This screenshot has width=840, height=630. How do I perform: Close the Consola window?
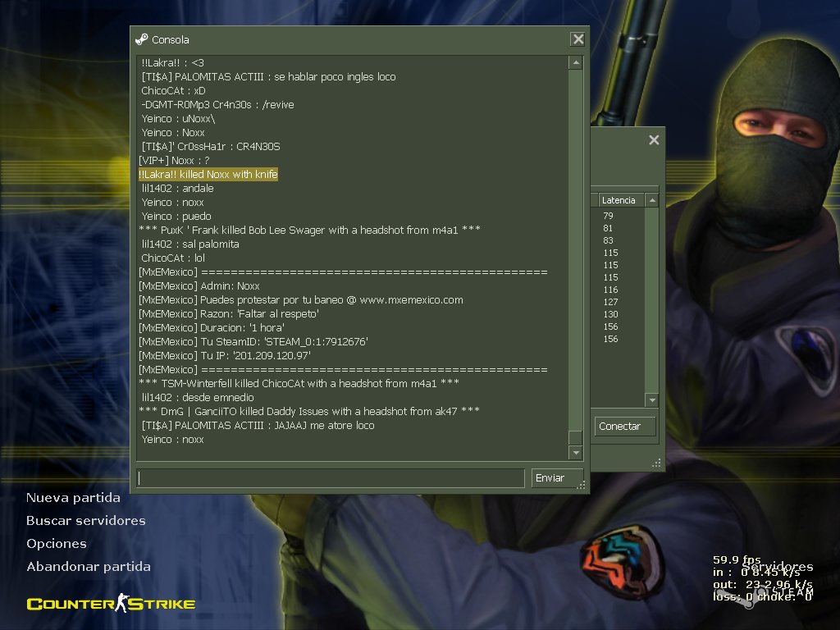[578, 39]
